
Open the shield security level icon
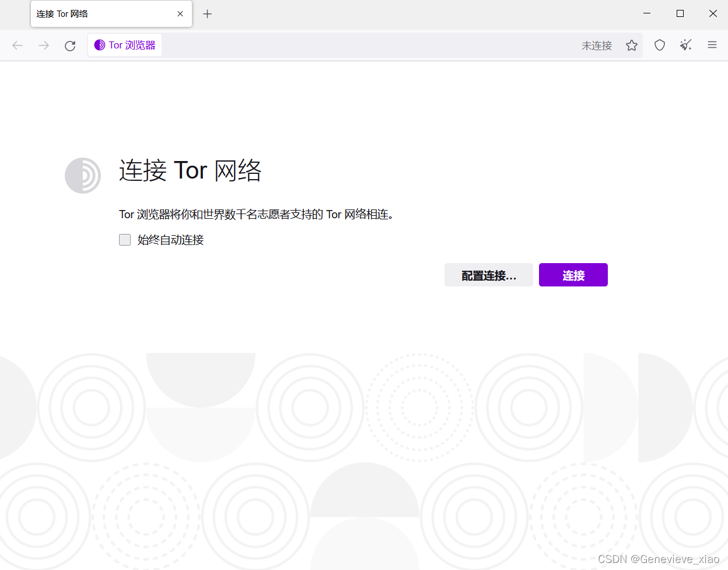[660, 45]
